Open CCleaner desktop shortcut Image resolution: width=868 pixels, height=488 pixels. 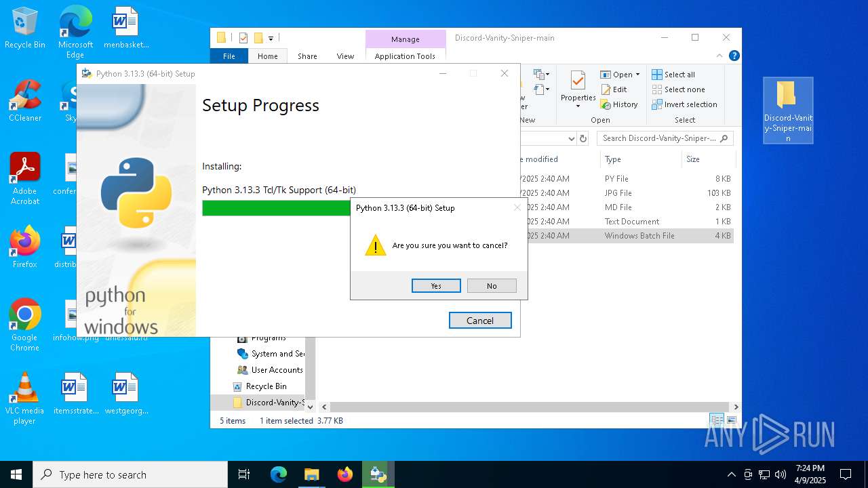[x=25, y=100]
